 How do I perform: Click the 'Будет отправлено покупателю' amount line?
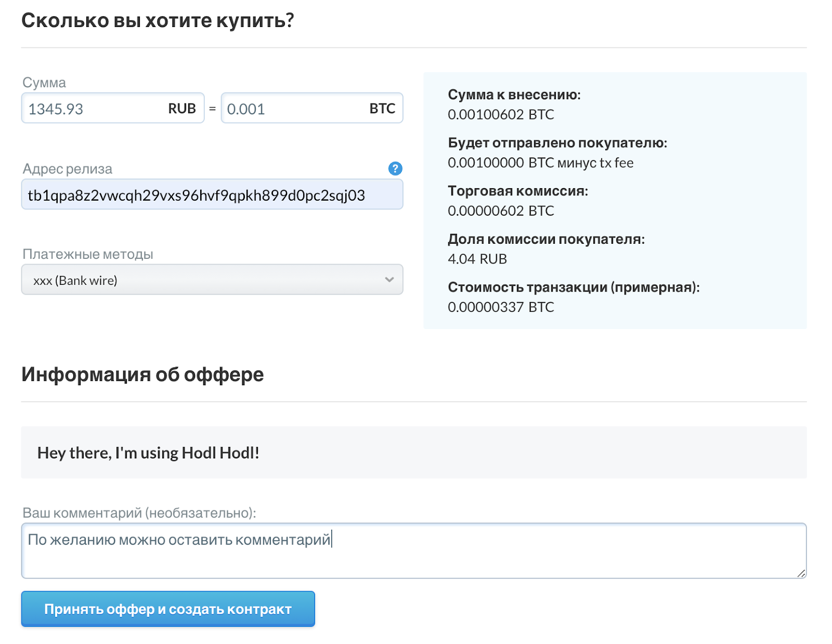[x=540, y=163]
